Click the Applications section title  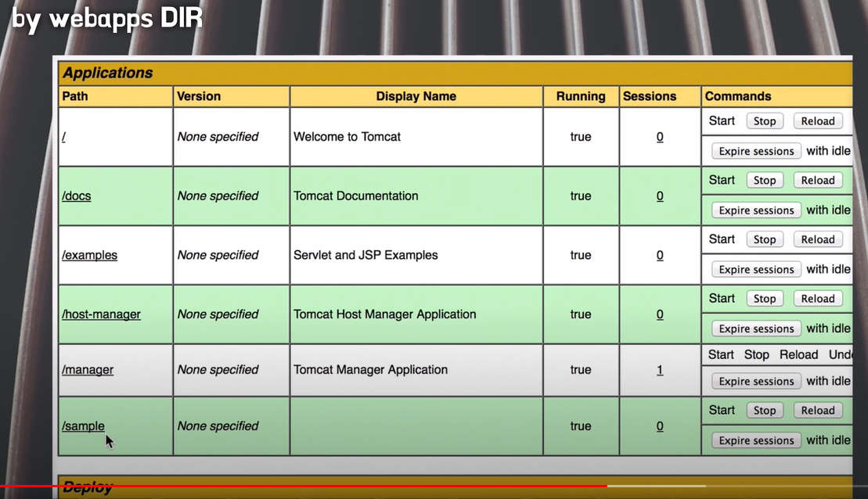(x=107, y=73)
